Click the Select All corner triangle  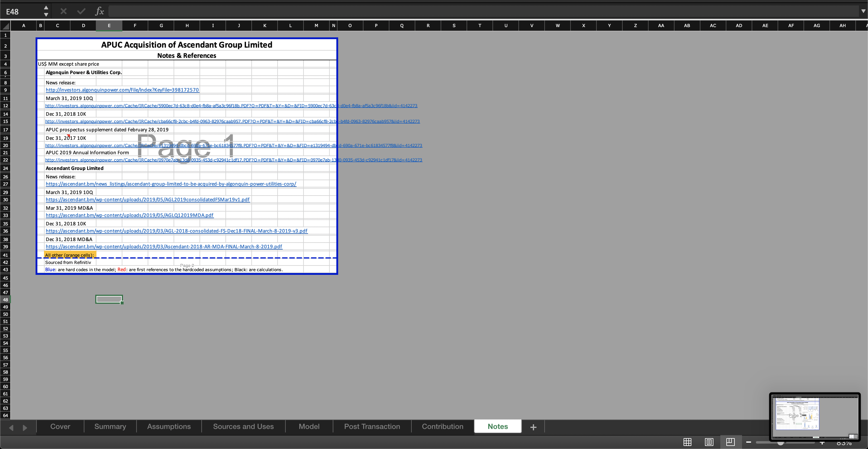click(5, 26)
